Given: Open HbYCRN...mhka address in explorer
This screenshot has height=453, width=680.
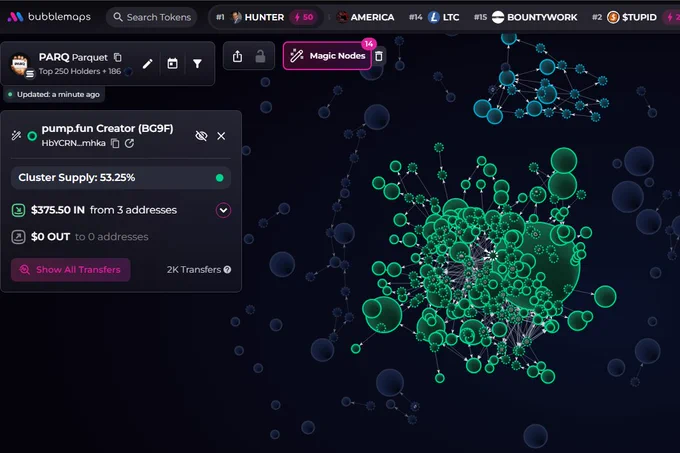Looking at the screenshot, I should pos(129,143).
